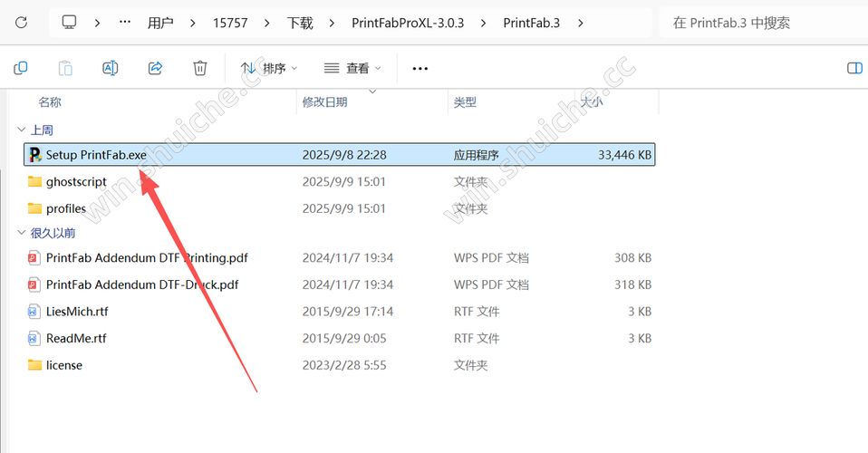Click the 308 KB size value
Image resolution: width=868 pixels, height=453 pixels.
[x=632, y=257]
